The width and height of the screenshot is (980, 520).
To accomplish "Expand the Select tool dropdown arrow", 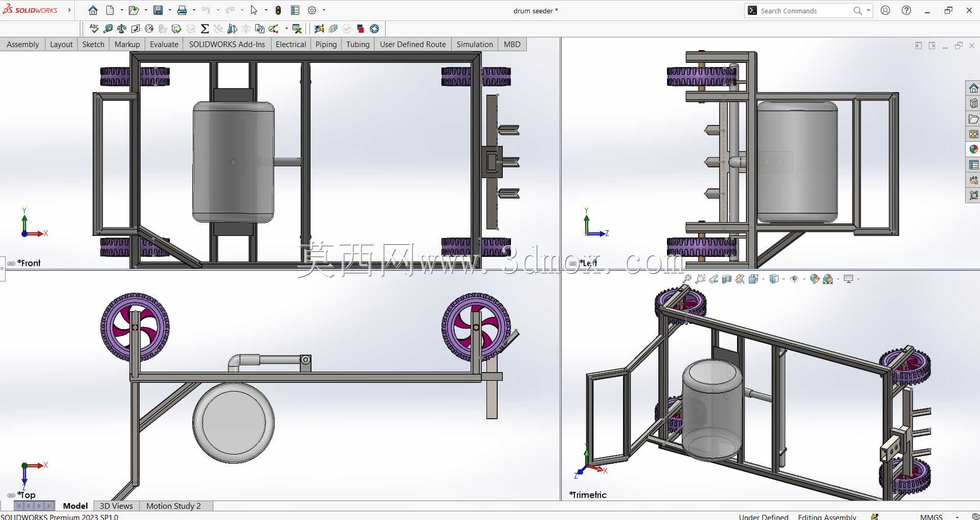I will point(266,10).
